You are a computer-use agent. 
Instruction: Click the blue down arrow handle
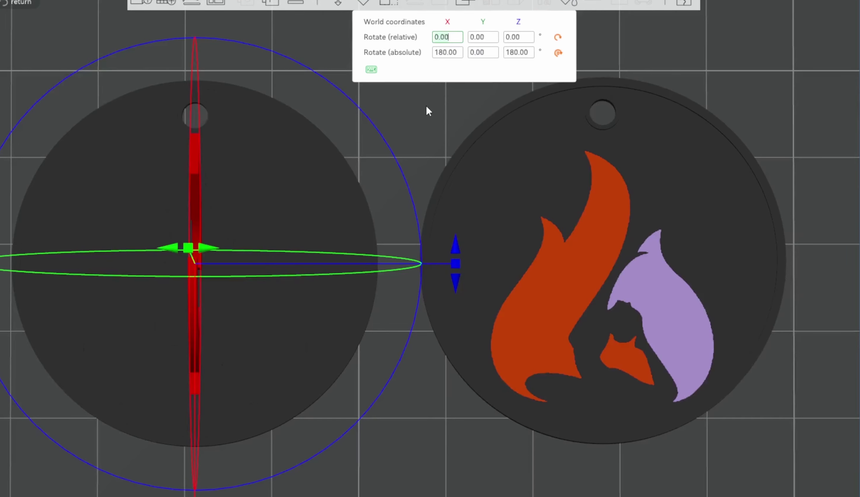(x=455, y=283)
